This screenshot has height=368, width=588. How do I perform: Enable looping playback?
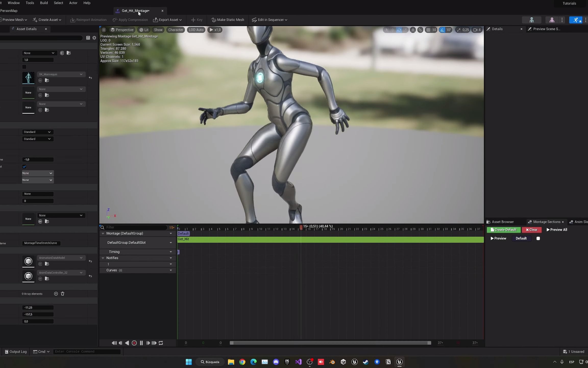pos(161,343)
